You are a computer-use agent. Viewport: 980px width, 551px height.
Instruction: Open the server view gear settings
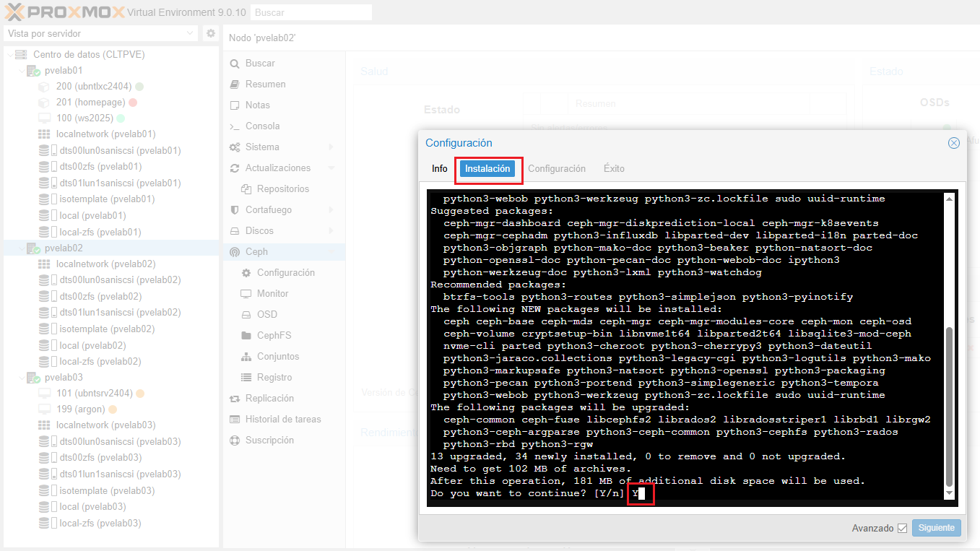[210, 33]
